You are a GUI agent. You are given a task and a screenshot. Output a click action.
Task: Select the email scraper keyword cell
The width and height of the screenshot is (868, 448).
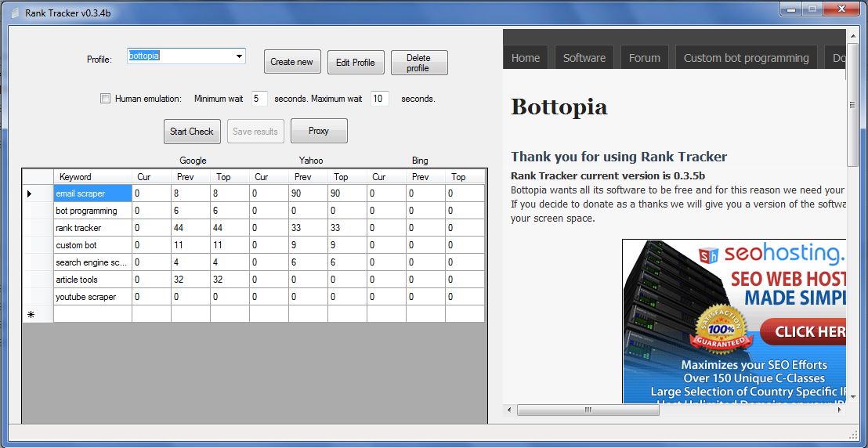92,193
